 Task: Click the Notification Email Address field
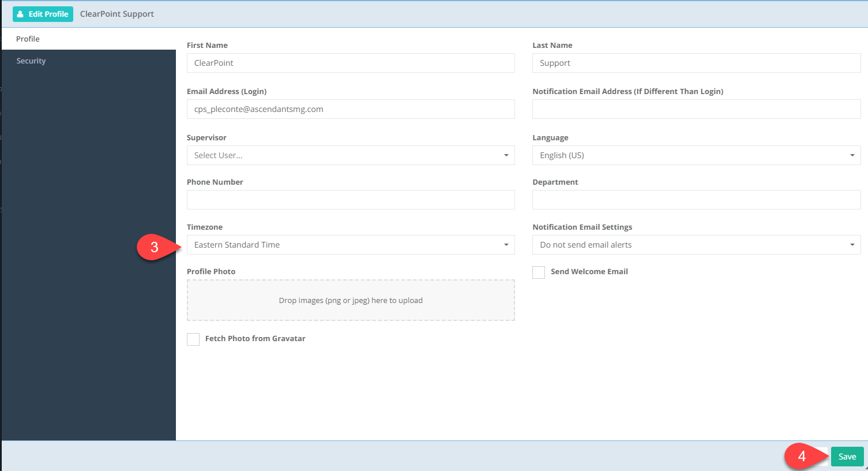[696, 109]
